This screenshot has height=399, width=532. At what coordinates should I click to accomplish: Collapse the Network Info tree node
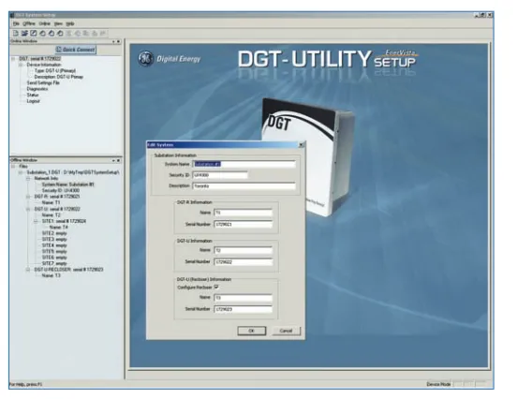pos(28,179)
